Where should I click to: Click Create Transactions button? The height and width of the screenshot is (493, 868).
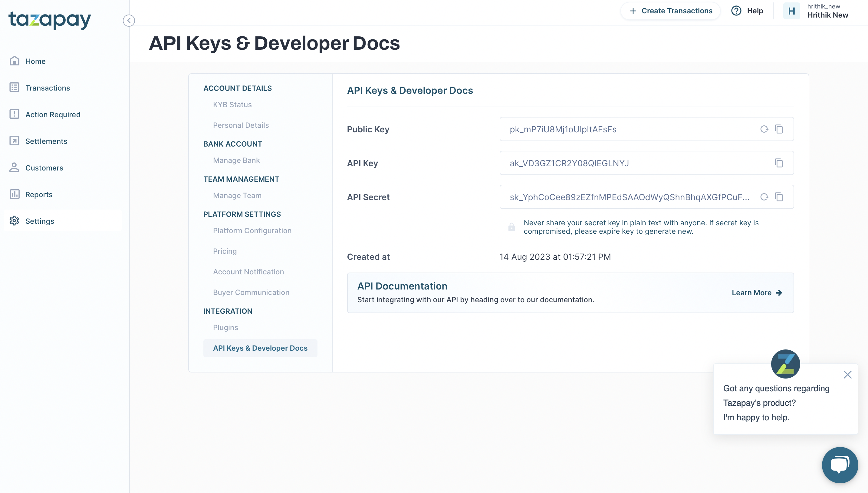pos(671,11)
